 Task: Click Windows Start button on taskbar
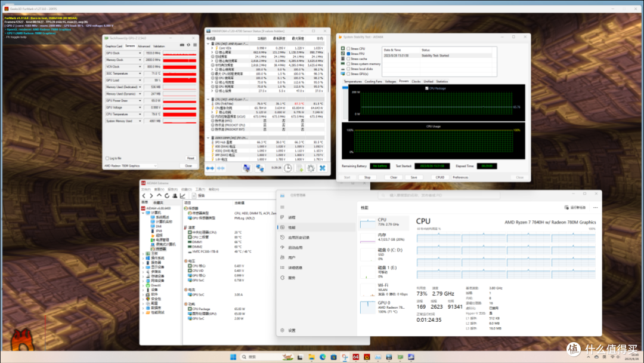tap(233, 357)
